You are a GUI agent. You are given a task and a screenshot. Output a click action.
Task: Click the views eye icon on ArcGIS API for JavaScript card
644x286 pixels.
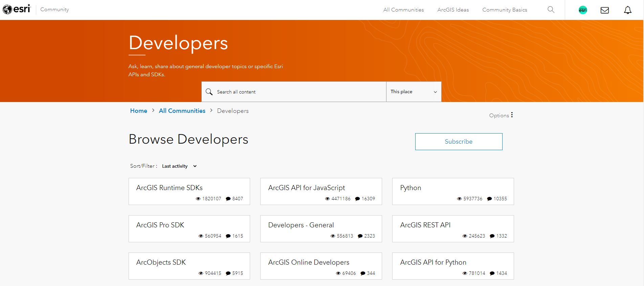tap(327, 199)
